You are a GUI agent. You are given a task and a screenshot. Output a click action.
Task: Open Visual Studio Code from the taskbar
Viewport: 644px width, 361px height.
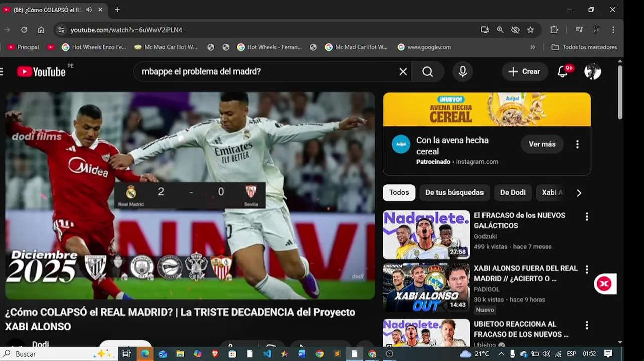(267, 354)
